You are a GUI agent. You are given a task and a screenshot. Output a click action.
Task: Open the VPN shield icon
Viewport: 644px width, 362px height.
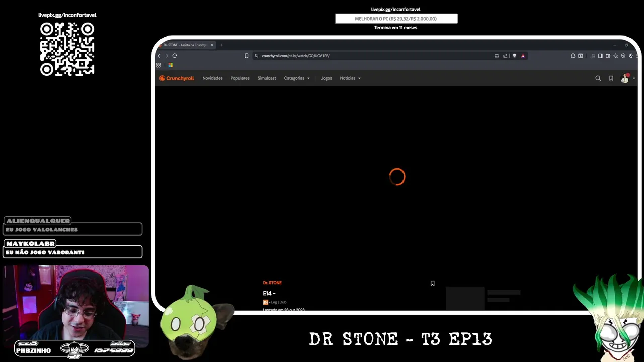click(x=623, y=56)
